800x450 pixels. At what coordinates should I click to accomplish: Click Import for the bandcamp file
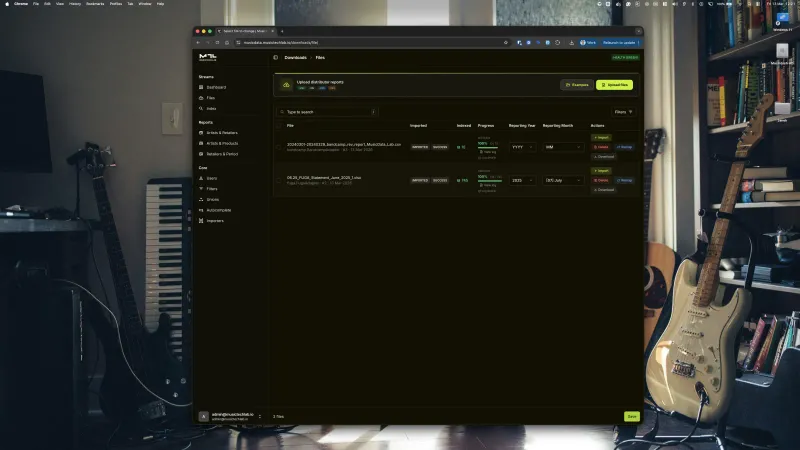pyautogui.click(x=602, y=138)
